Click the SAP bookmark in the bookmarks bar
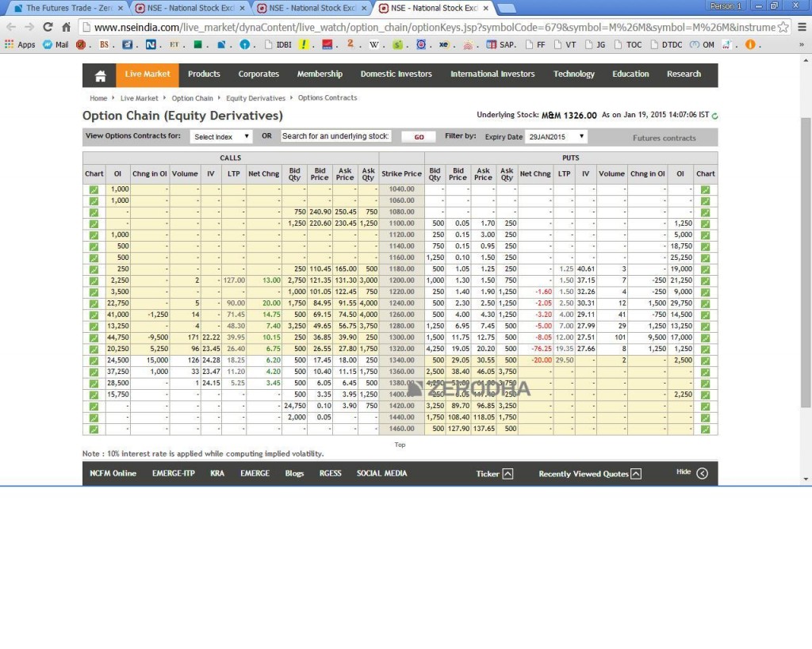This screenshot has height=649, width=812. 499,44
